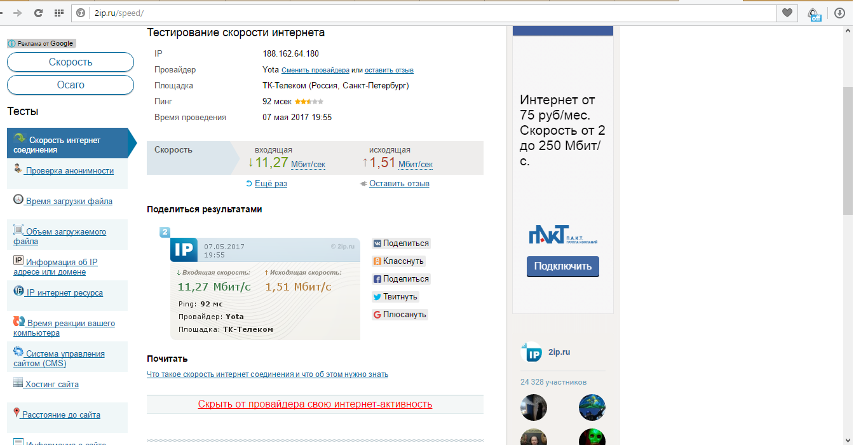Open the speed dial grid icon
Screen dimensions: 868x445
(x=58, y=13)
